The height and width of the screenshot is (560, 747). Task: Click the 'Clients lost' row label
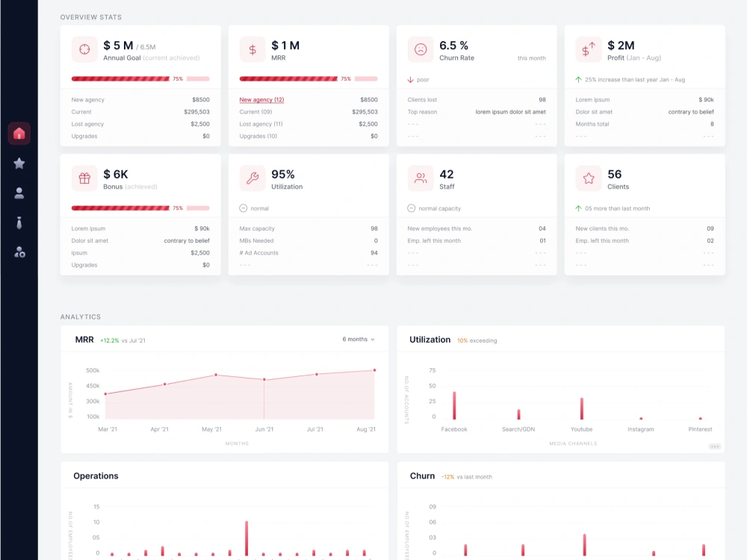[x=422, y=99]
